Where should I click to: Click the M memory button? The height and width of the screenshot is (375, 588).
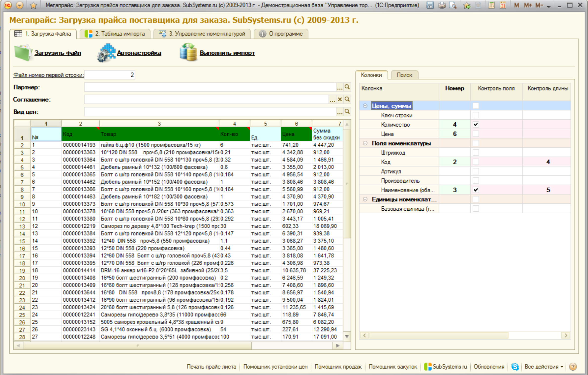pyautogui.click(x=516, y=5)
